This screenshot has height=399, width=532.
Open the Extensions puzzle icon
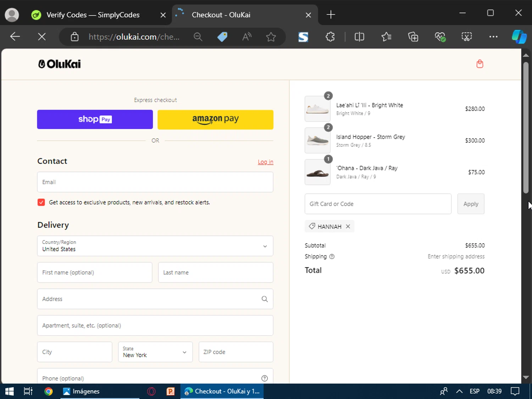(x=330, y=37)
